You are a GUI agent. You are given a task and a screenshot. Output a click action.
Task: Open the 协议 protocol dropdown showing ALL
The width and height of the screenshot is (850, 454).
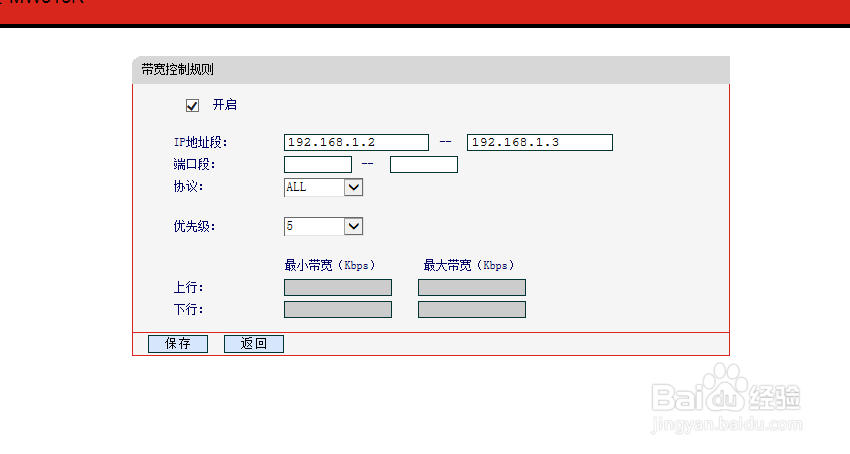324,187
